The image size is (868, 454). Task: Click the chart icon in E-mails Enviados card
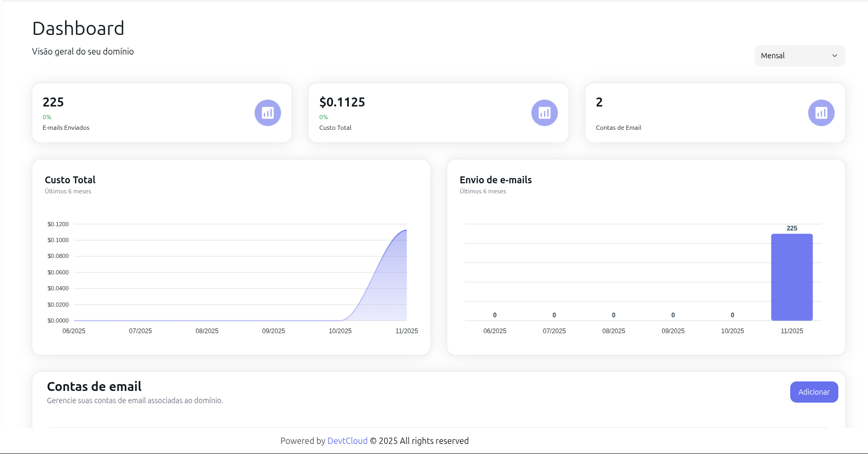coord(268,113)
